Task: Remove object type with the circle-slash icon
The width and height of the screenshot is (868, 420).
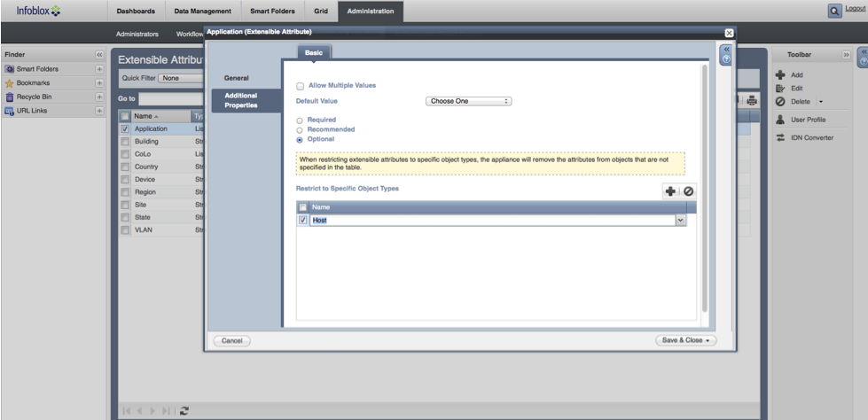Action: pos(688,191)
